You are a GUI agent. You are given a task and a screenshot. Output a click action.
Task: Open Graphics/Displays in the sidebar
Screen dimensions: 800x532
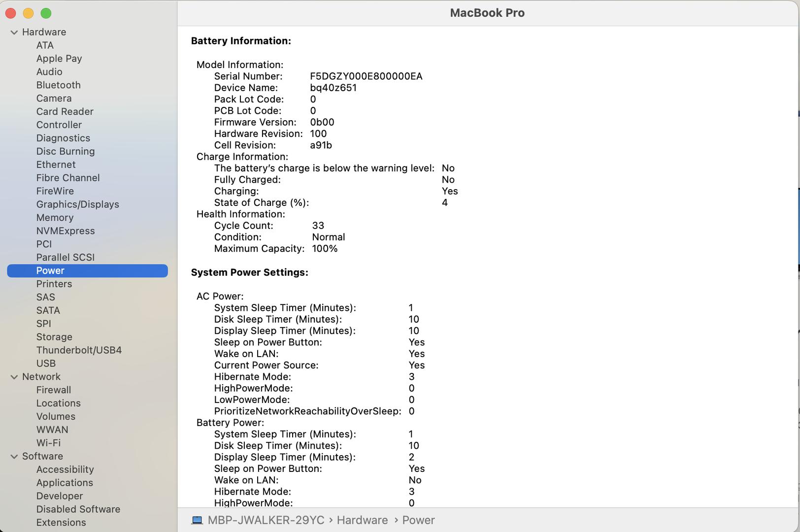click(x=77, y=204)
